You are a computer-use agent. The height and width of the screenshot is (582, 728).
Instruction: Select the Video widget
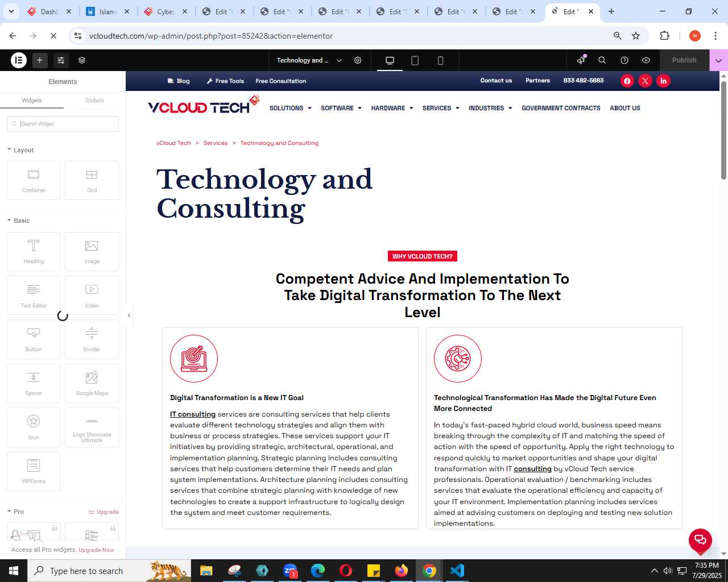pyautogui.click(x=92, y=296)
